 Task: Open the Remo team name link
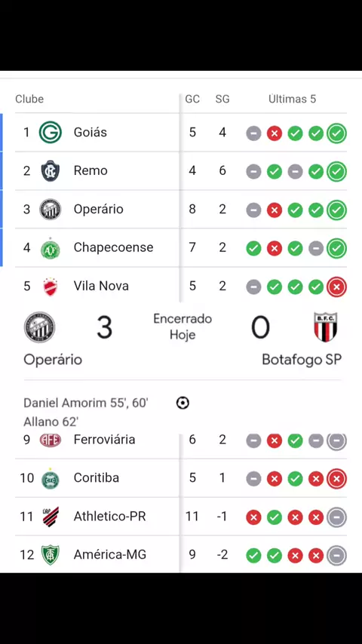[x=90, y=170]
